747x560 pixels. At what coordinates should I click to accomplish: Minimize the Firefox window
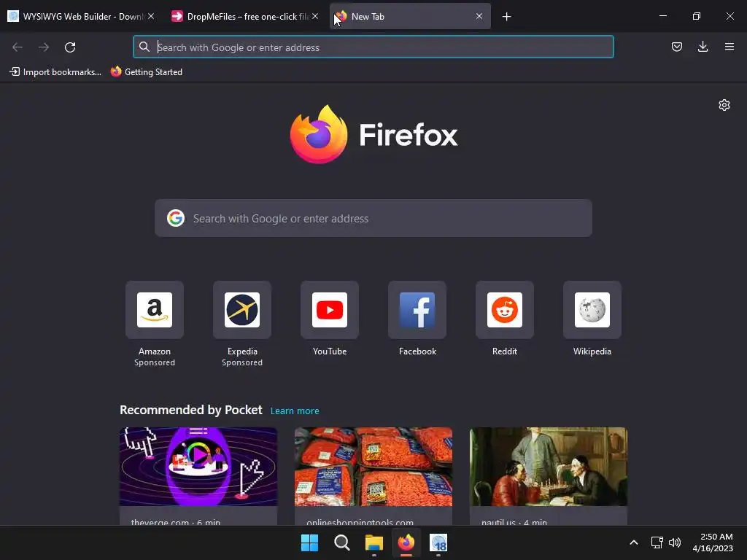click(x=662, y=16)
